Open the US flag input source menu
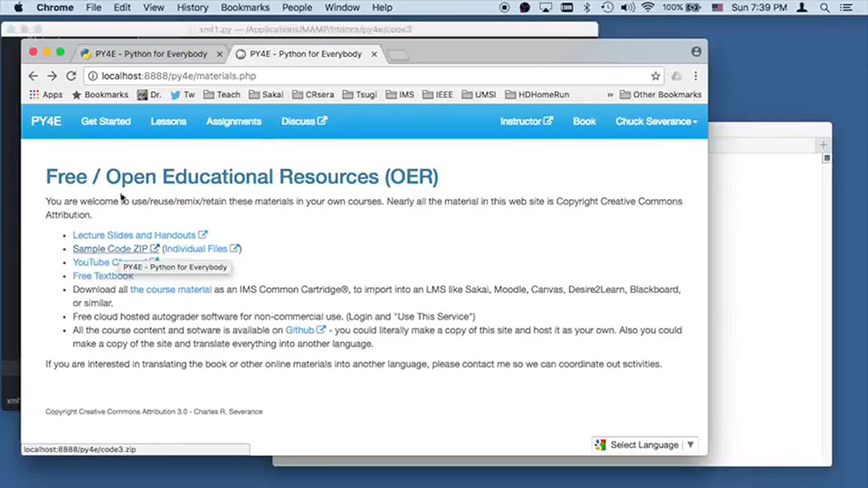The image size is (868, 488). click(x=717, y=7)
